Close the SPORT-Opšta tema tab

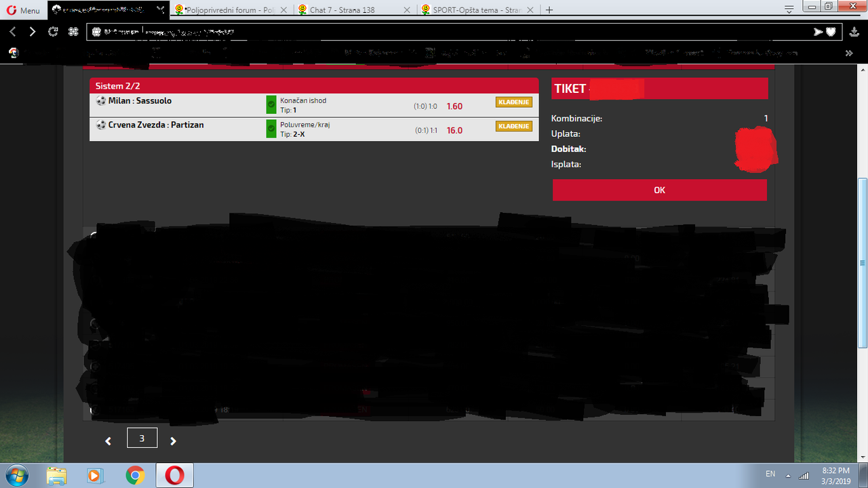(x=531, y=10)
